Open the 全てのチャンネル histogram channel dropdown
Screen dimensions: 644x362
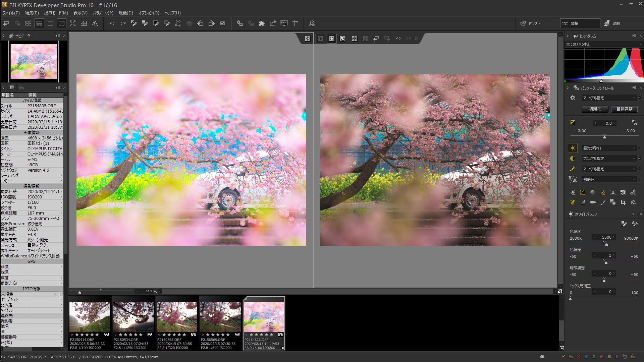[604, 44]
